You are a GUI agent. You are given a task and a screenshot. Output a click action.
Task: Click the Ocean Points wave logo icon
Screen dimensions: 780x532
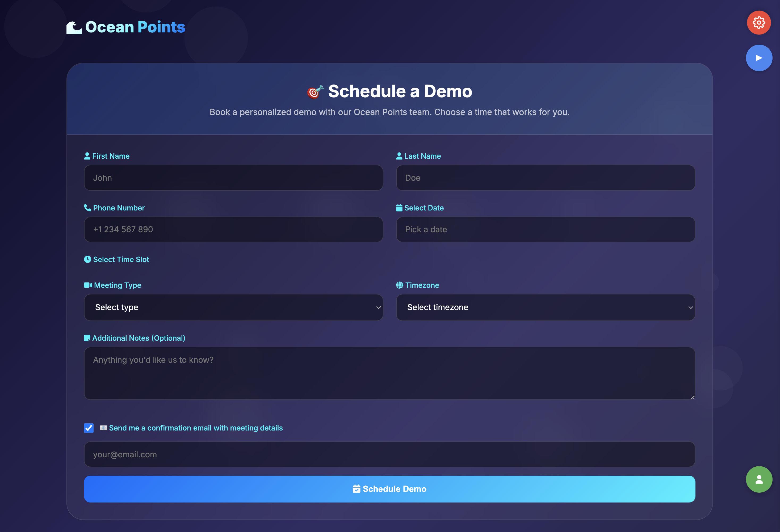click(x=74, y=28)
